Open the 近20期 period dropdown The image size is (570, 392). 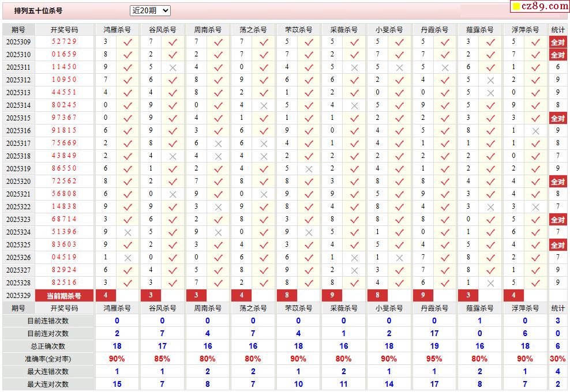[x=150, y=10]
